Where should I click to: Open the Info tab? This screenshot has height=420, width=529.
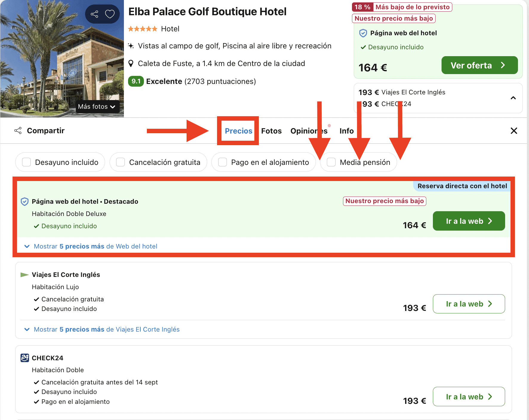[346, 131]
